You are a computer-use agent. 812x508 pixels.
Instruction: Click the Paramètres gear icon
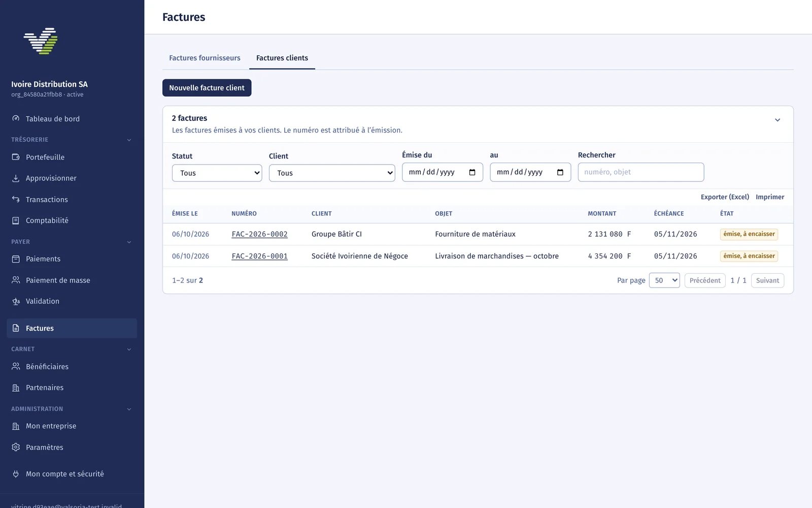[16, 447]
